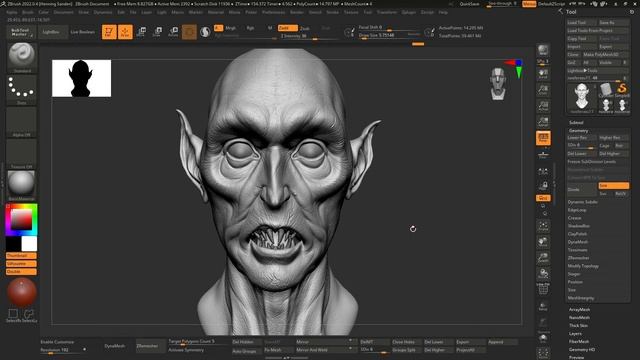Toggle Mrgb paint mode

tap(230, 28)
